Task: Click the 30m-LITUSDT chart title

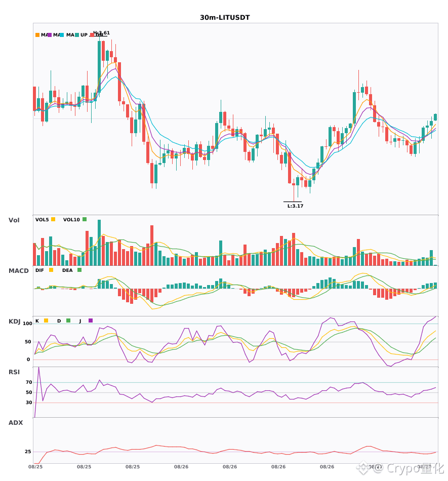Action: click(x=225, y=18)
